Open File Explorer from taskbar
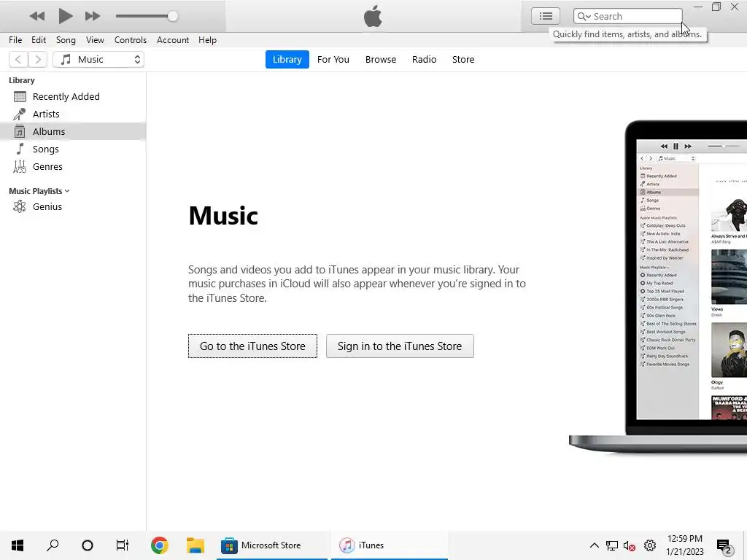This screenshot has width=747, height=560. (x=196, y=545)
